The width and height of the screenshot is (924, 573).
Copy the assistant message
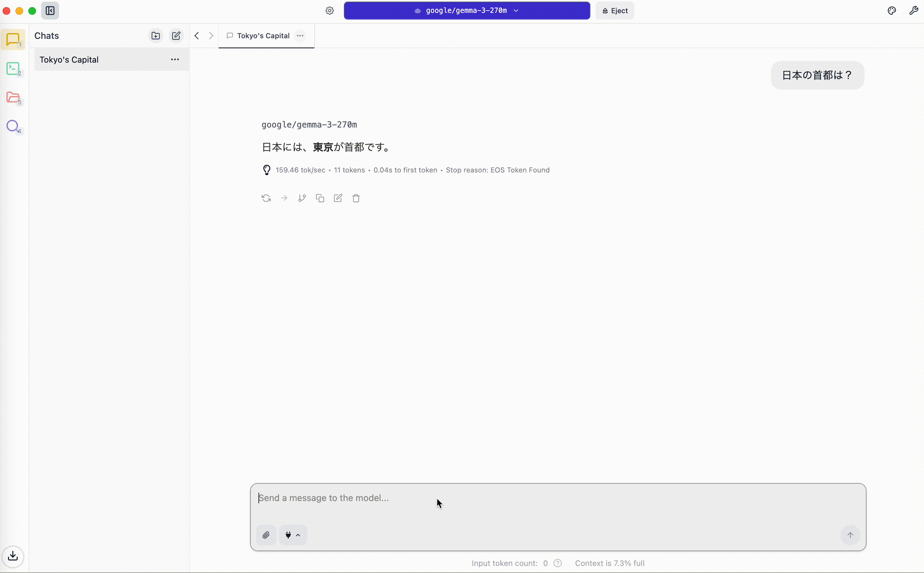tap(320, 198)
